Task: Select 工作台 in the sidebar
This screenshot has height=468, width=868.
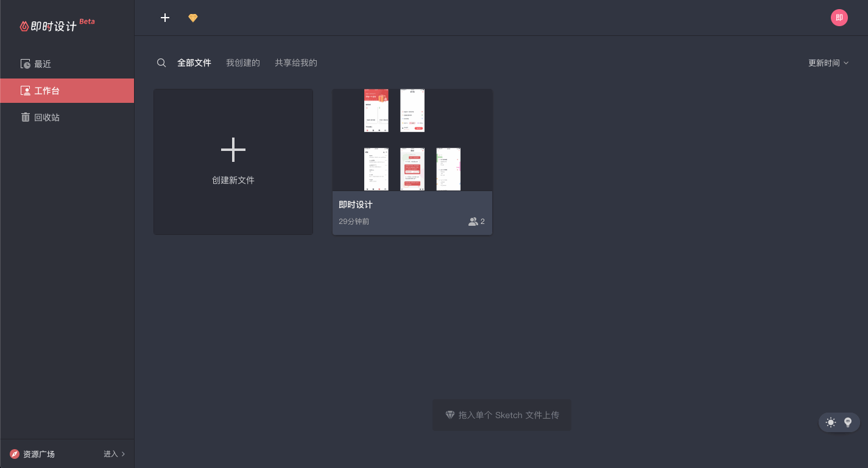Action: (67, 91)
